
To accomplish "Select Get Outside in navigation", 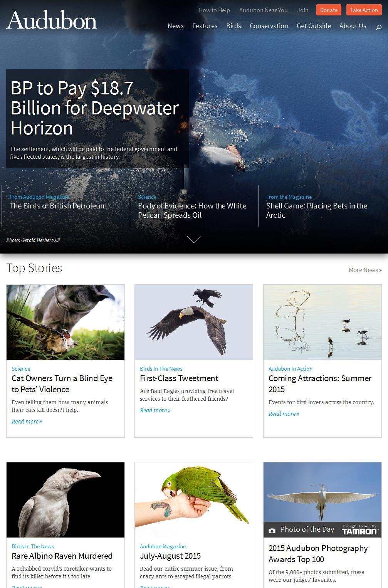I will tap(314, 26).
